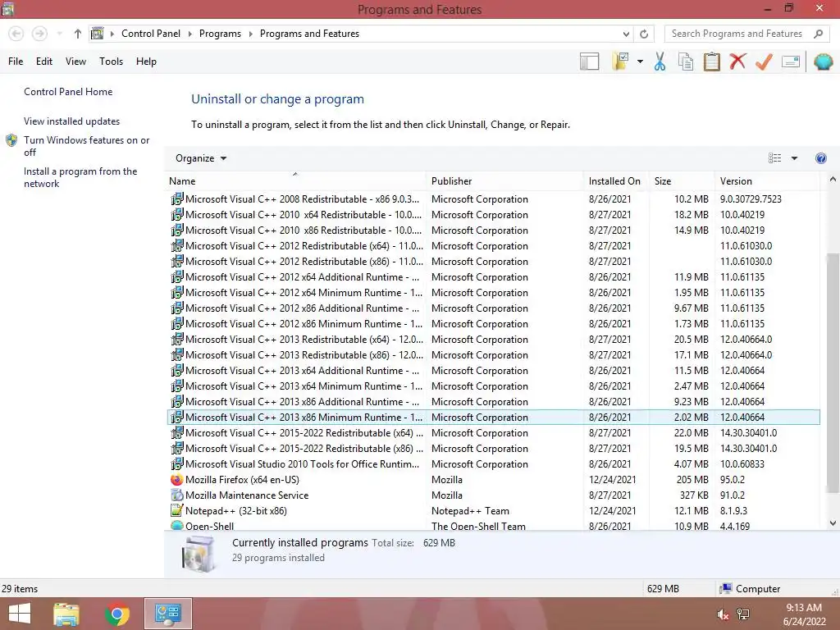Viewport: 840px width, 630px height.
Task: Go up one level with Up arrow
Action: pos(78,34)
